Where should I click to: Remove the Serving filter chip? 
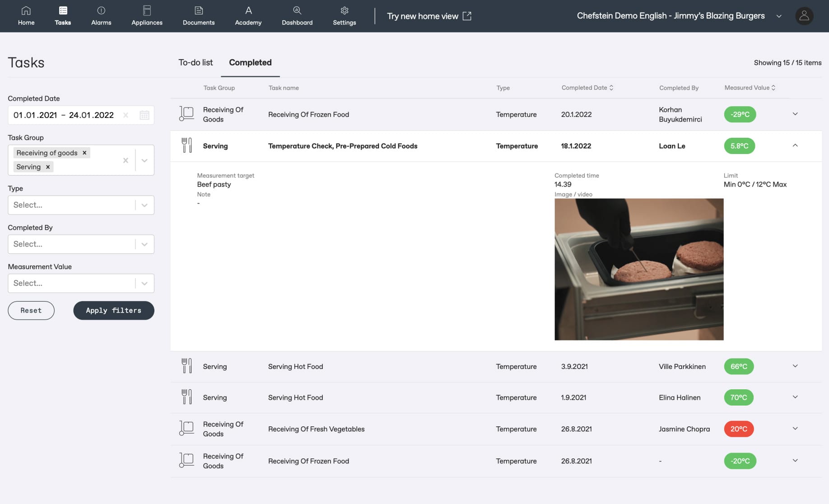click(47, 167)
